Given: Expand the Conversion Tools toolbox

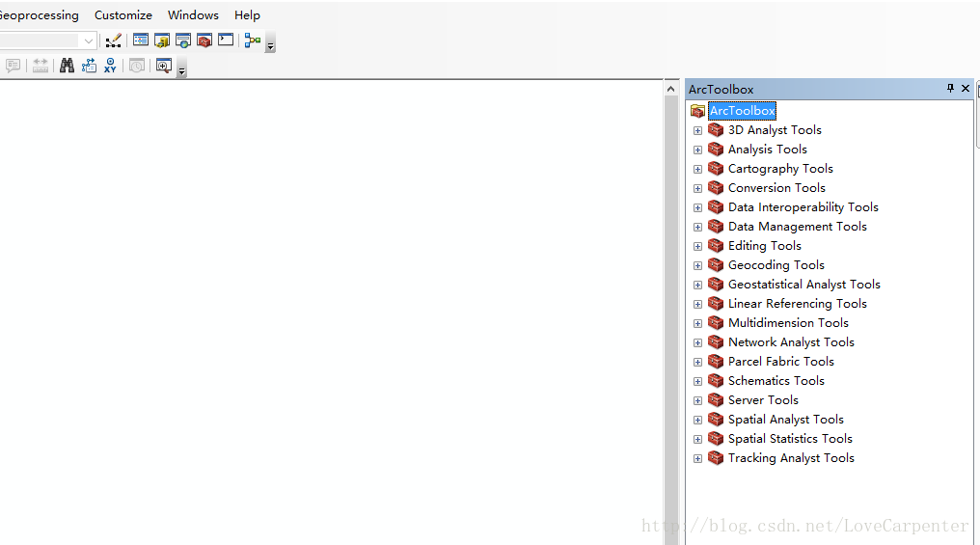Looking at the screenshot, I should click(x=697, y=189).
